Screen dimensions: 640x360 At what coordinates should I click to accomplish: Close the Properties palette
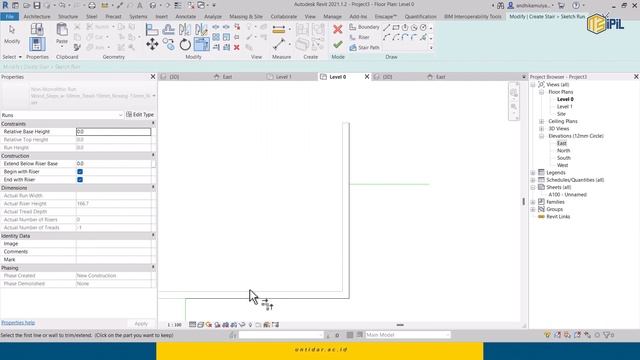pyautogui.click(x=153, y=77)
